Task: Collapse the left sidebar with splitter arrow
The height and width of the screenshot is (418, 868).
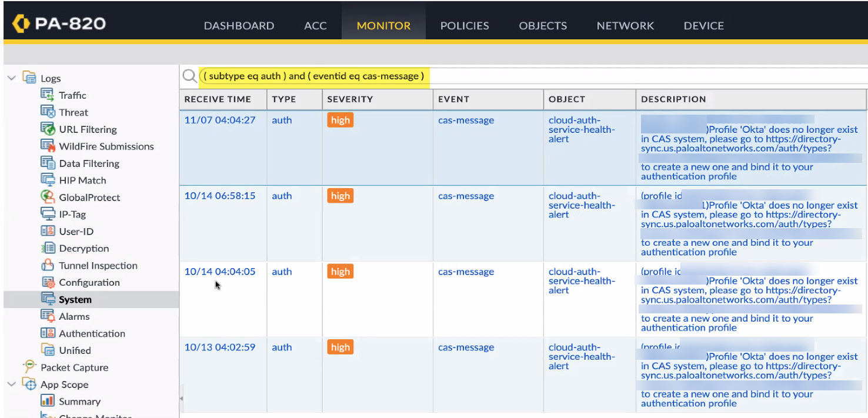Action: click(x=181, y=399)
